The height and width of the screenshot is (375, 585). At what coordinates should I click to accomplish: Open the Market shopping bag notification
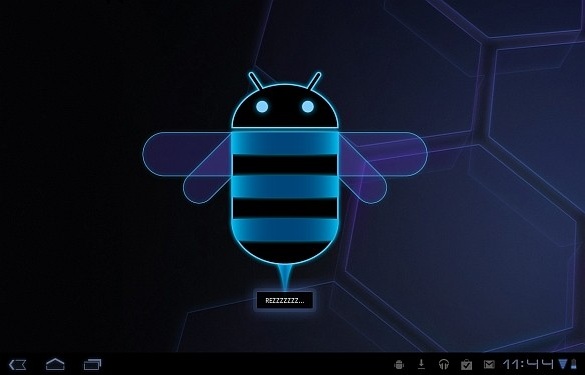coord(466,364)
